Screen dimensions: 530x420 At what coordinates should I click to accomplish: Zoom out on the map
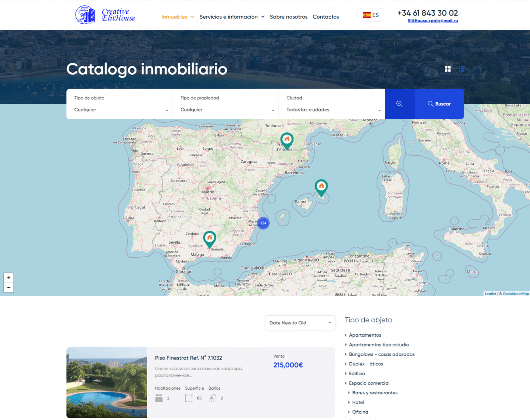pos(9,287)
